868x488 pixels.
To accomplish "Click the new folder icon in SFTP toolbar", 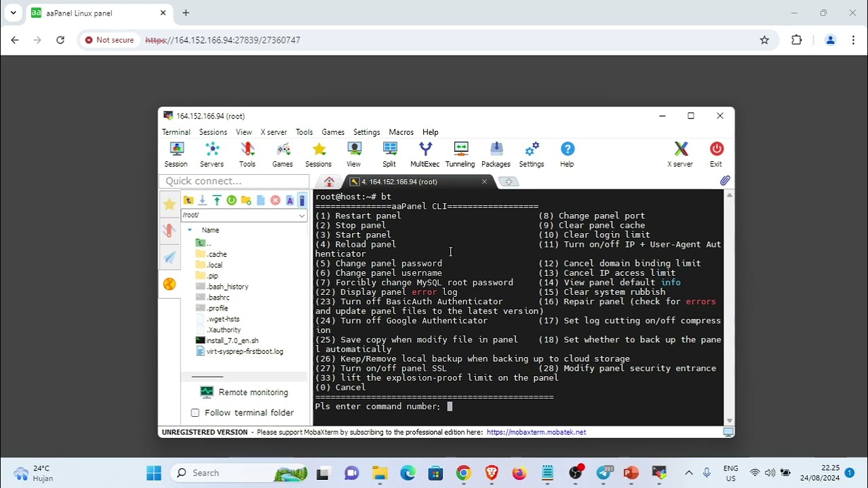I will 246,200.
